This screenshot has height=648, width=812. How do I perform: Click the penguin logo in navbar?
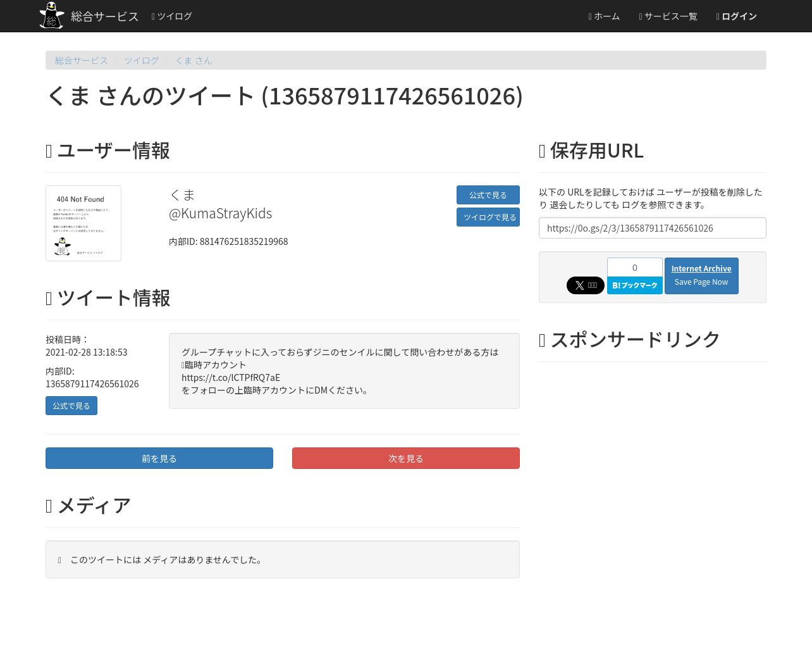[x=52, y=15]
